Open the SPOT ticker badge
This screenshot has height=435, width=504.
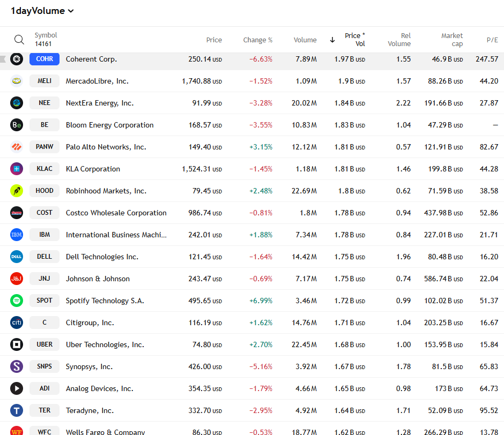point(45,301)
